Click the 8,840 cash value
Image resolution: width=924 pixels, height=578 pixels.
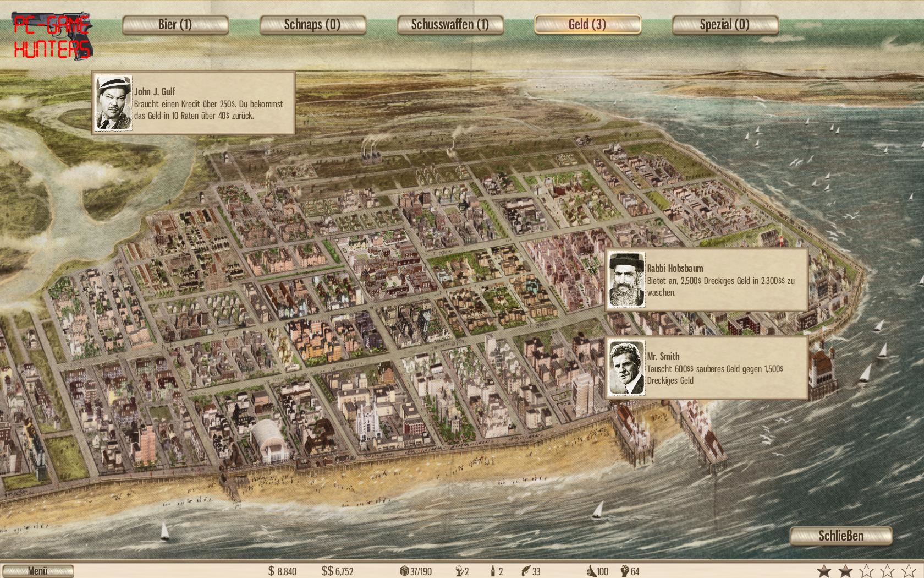[287, 571]
